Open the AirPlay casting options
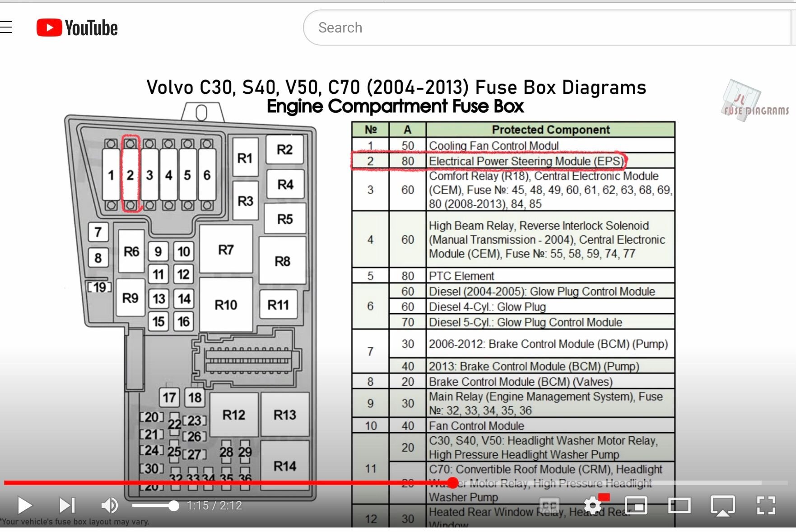 [x=722, y=505]
